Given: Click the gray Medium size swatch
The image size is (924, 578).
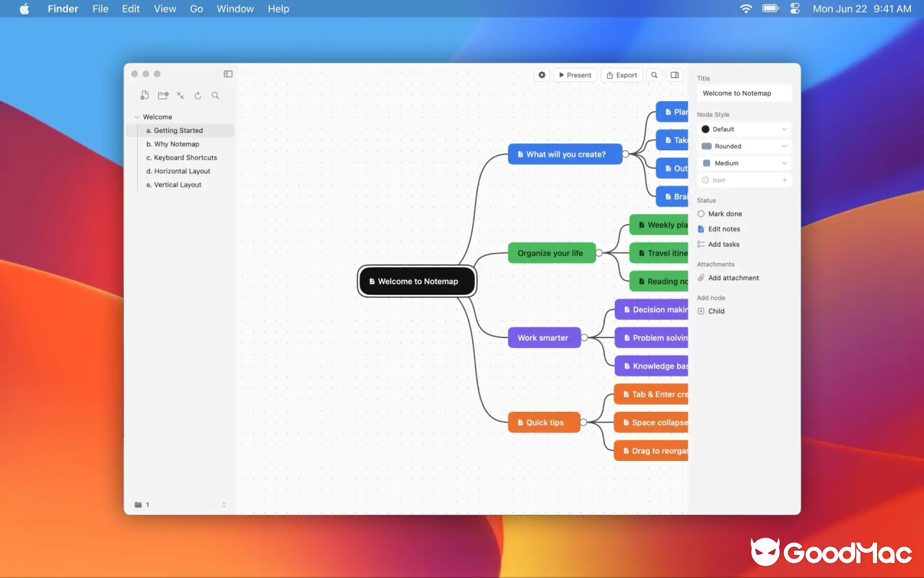Looking at the screenshot, I should pos(707,163).
